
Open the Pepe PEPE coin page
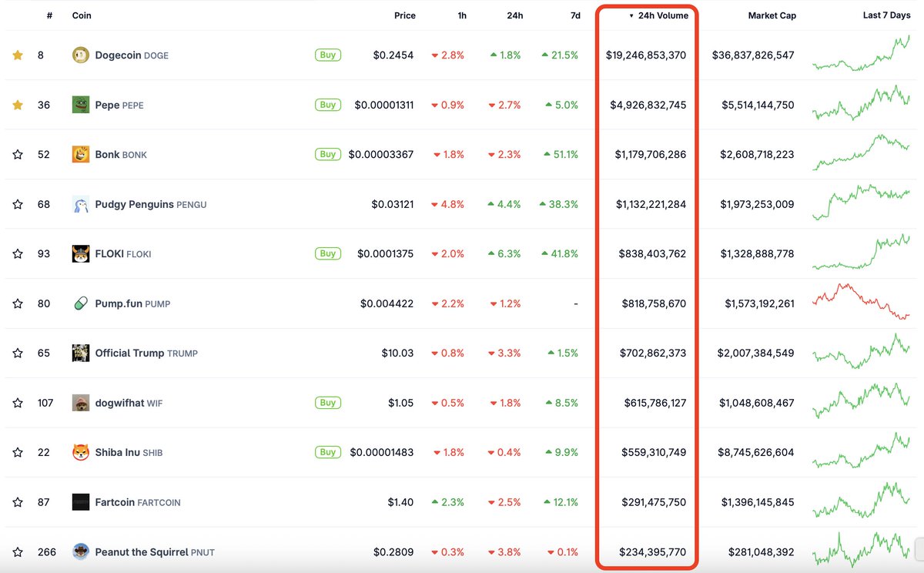(119, 105)
